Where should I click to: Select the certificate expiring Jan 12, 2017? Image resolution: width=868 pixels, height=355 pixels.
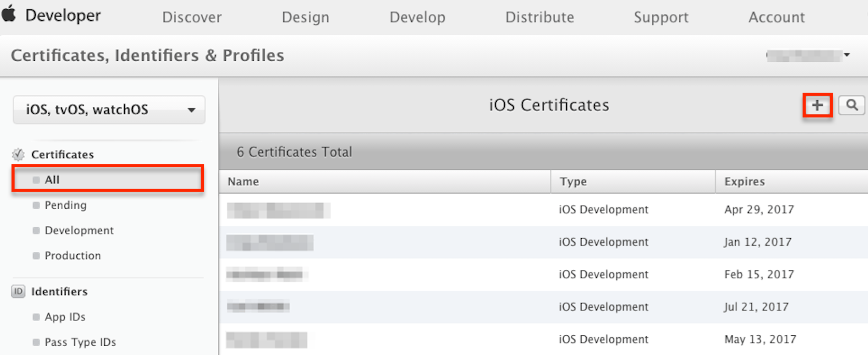click(543, 242)
